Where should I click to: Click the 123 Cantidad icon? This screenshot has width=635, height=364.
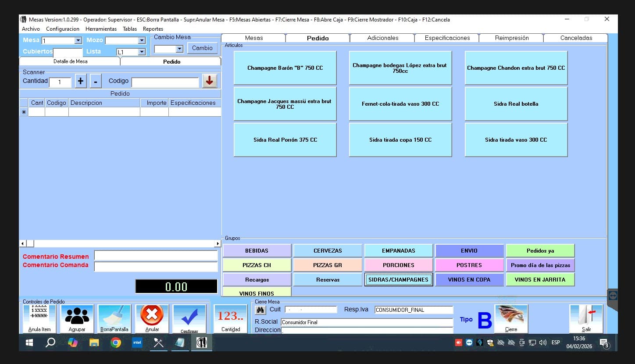(x=231, y=319)
